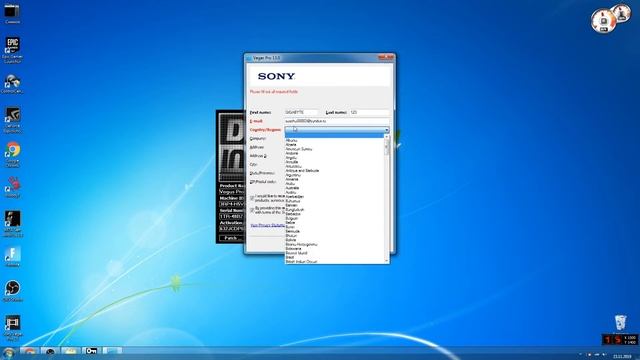Select British Indian Ocean entry in list

[x=302, y=261]
